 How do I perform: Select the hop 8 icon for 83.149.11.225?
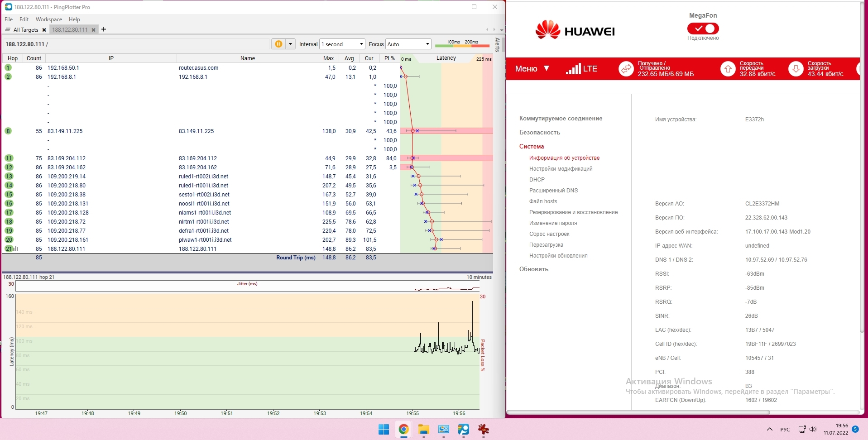(x=8, y=131)
